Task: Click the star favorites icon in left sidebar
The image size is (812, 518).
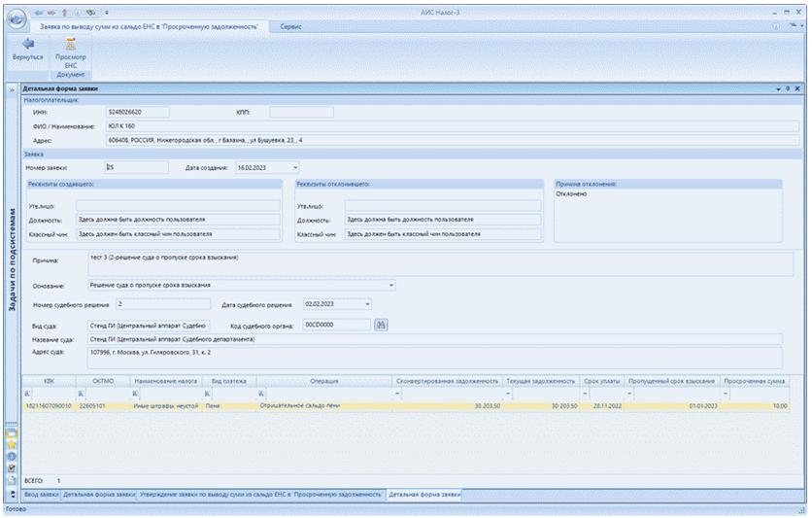Action: click(12, 442)
